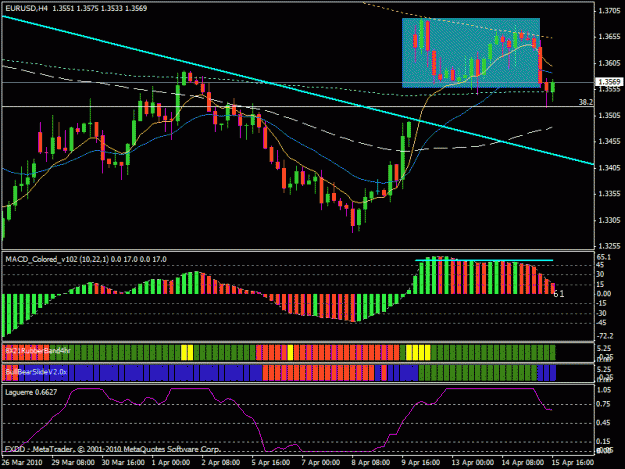Click the MACD current value 6.1 label

[559, 294]
